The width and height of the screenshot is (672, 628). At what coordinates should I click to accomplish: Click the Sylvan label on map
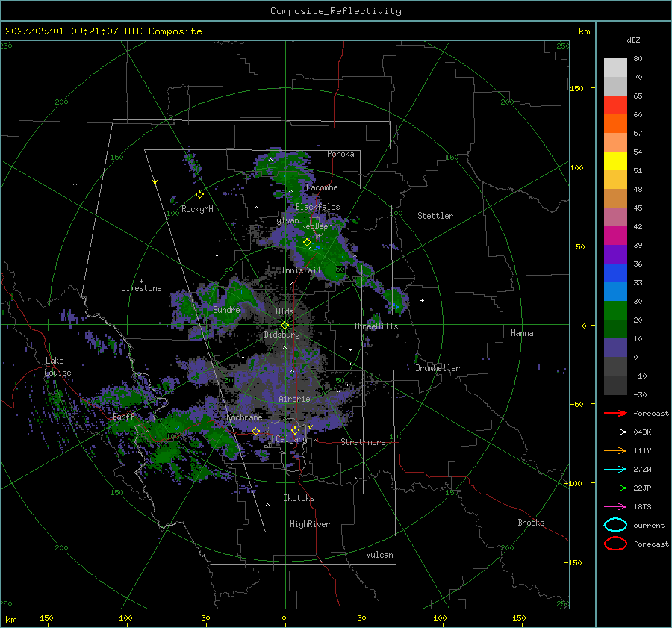coord(285,220)
